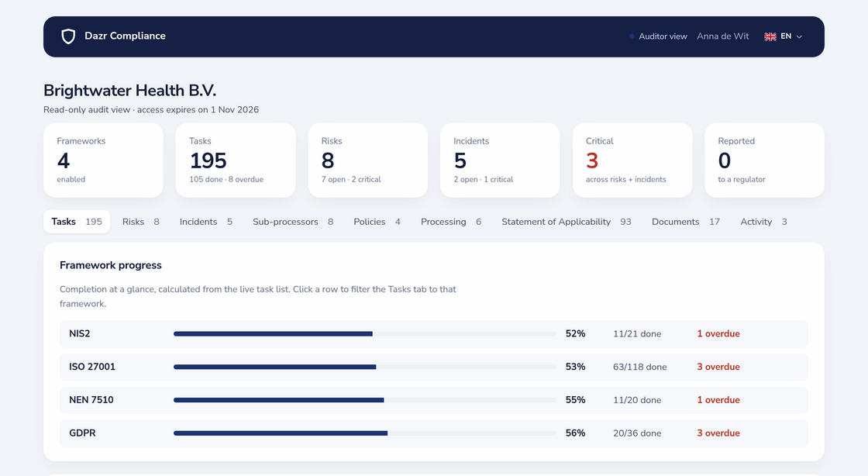This screenshot has height=476, width=868.
Task: Open the Incidents tab
Action: pyautogui.click(x=206, y=222)
